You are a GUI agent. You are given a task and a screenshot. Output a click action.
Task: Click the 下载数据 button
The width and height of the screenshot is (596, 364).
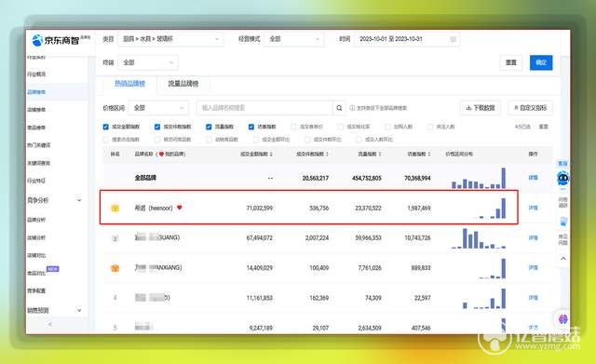coord(481,108)
